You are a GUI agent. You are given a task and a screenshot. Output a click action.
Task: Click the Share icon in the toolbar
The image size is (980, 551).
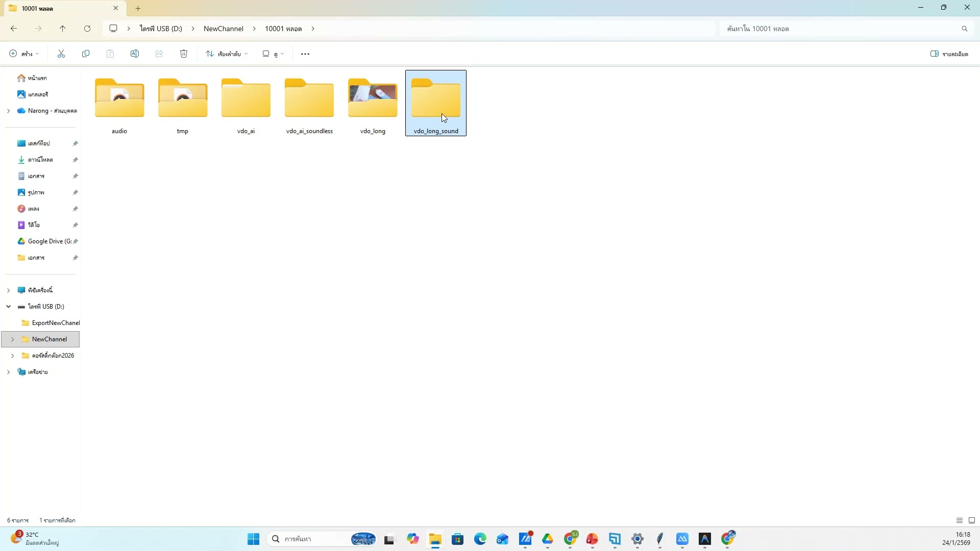[x=159, y=54]
